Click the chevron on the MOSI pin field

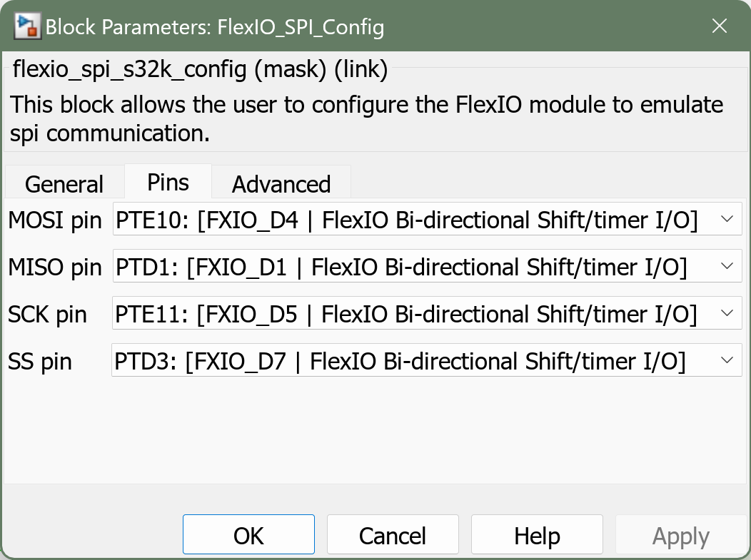point(726,219)
